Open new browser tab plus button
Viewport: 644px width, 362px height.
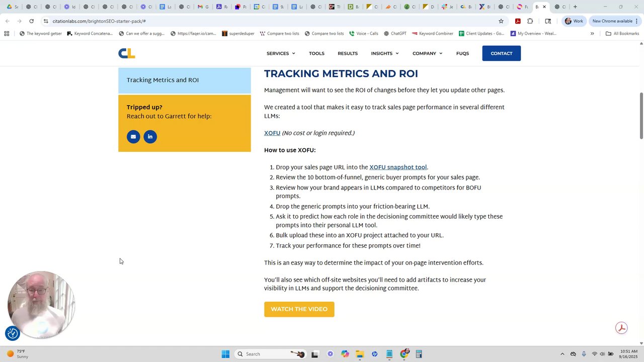[x=575, y=7]
